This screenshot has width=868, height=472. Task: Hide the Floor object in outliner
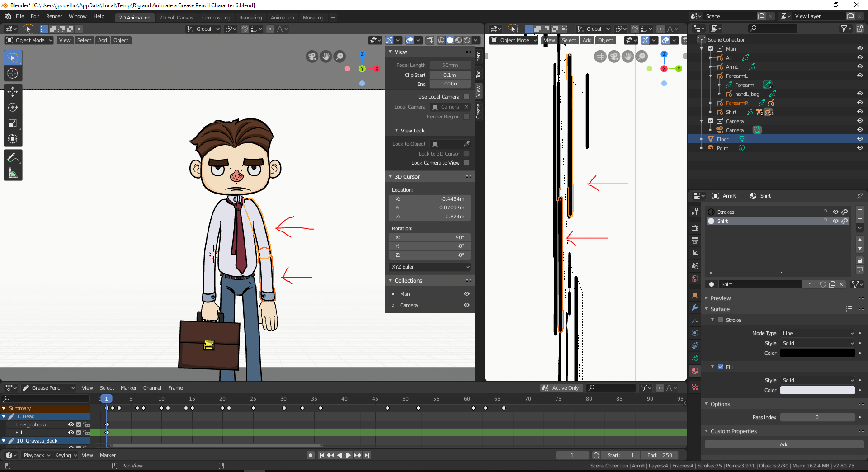coord(860,139)
